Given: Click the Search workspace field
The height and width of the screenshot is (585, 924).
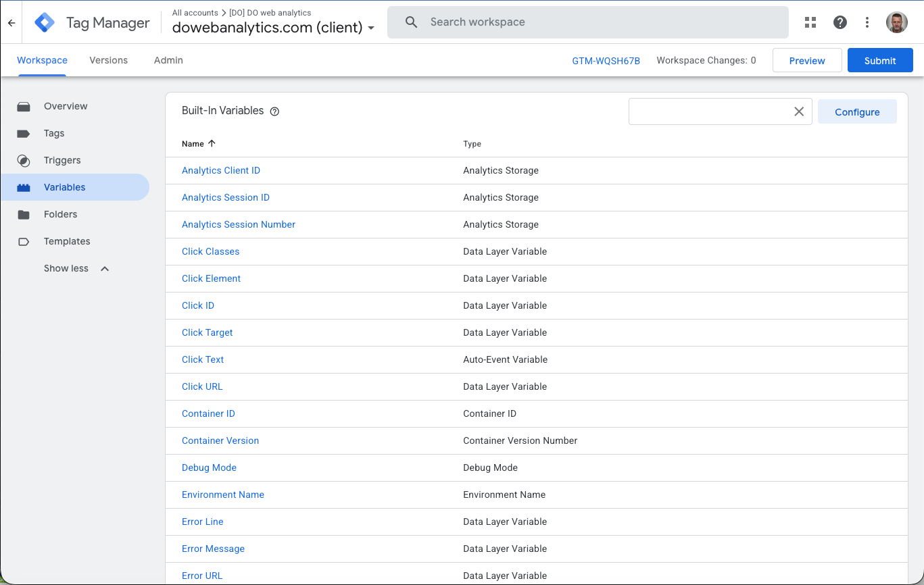Looking at the screenshot, I should tap(587, 22).
